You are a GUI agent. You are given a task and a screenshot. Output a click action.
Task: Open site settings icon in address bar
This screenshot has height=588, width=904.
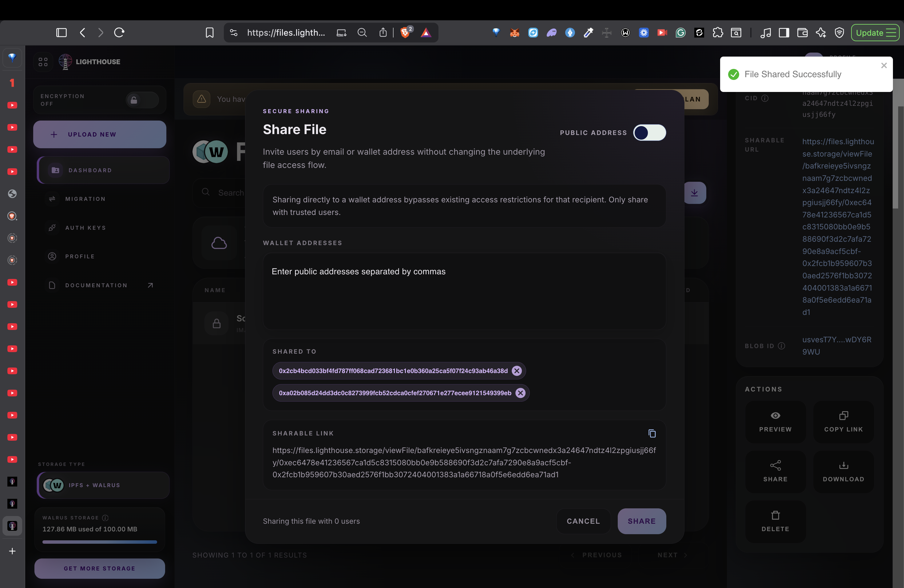pos(234,33)
